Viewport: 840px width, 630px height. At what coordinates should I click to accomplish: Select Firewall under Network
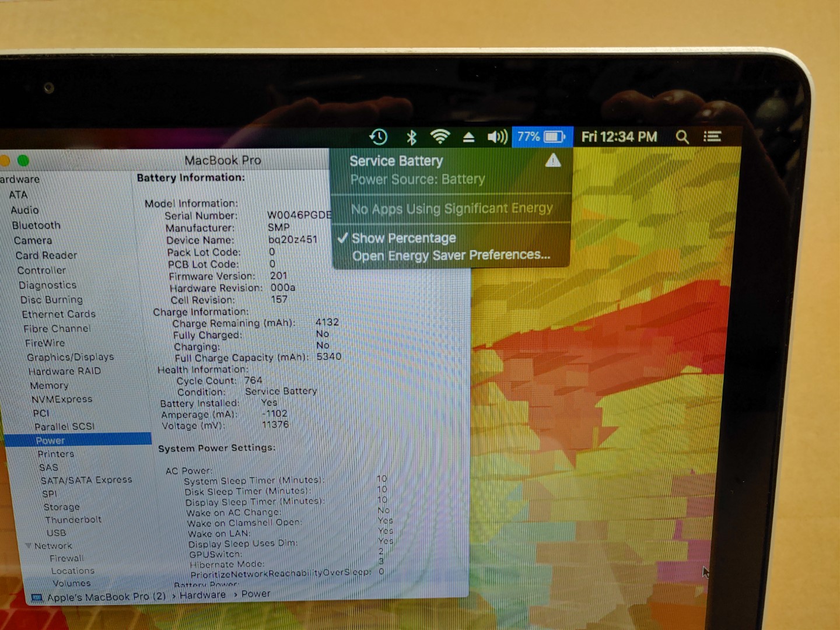[x=66, y=558]
